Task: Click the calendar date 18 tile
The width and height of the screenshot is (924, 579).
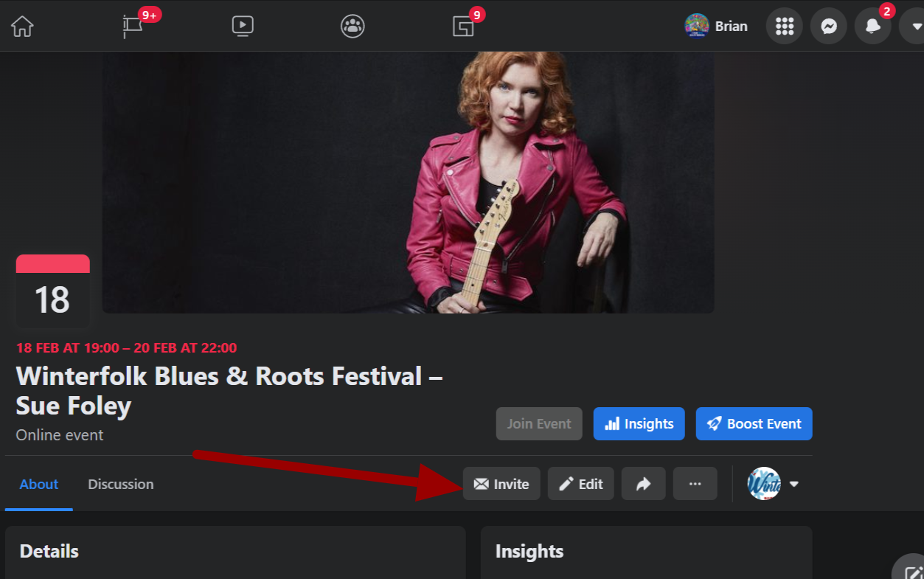Action: click(x=53, y=291)
